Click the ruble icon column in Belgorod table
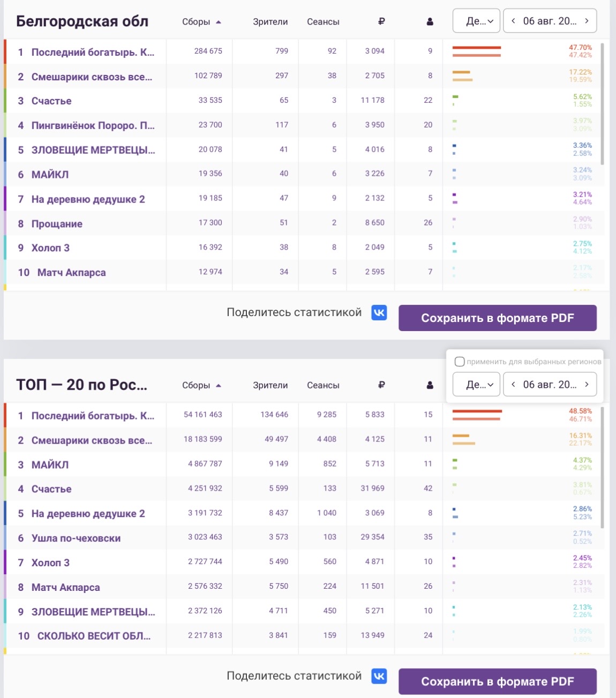Screen dimensions: 616x698 381,21
